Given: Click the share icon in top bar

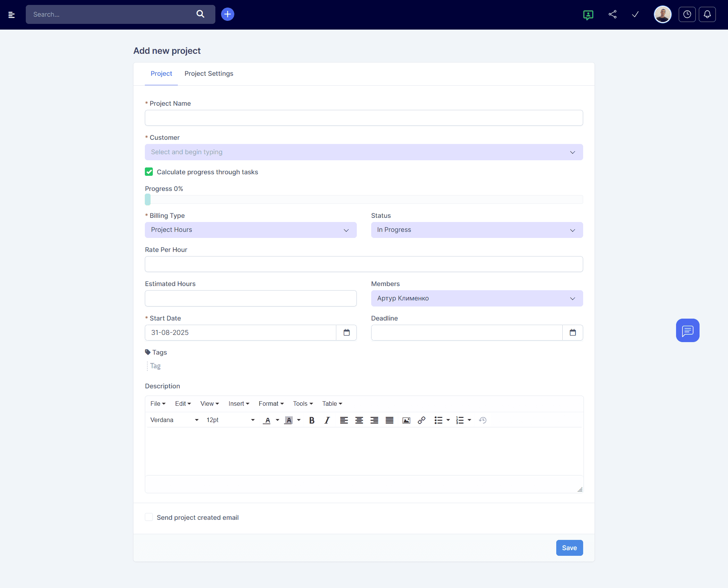Looking at the screenshot, I should [612, 14].
